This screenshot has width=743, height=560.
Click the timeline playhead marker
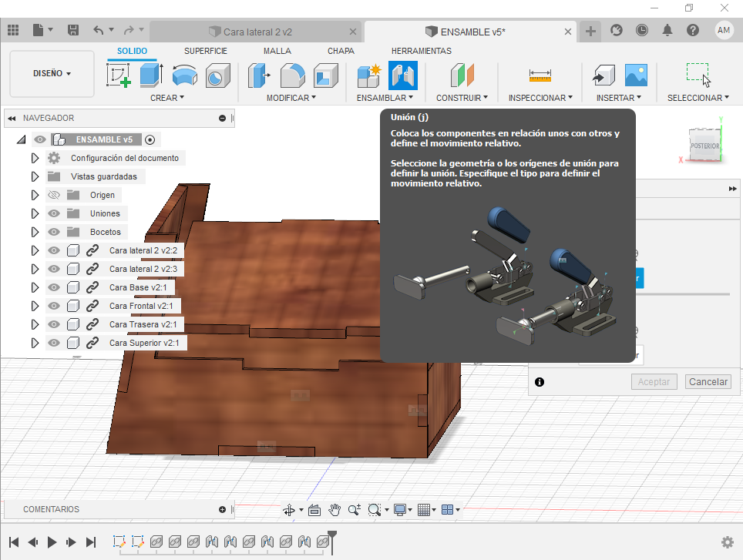[x=332, y=534]
